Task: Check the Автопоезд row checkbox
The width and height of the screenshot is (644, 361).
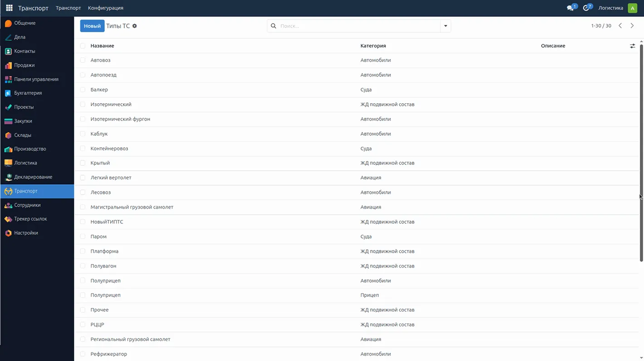Action: 83,75
